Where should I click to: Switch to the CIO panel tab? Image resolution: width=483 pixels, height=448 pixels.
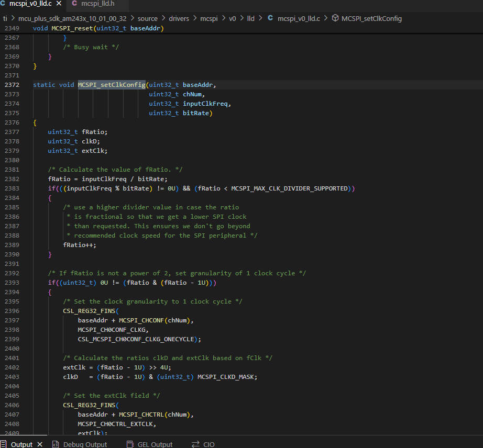(x=209, y=444)
